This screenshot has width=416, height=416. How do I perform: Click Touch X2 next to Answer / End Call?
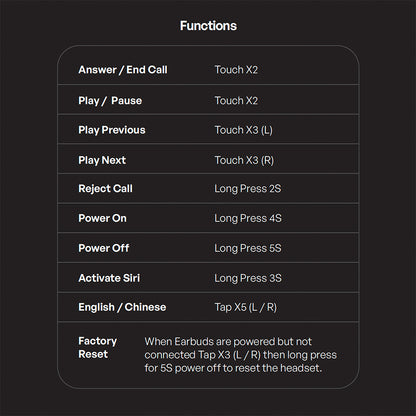coord(236,70)
